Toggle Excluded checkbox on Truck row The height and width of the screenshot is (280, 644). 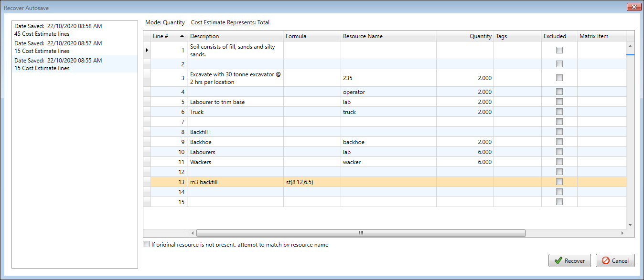[559, 112]
